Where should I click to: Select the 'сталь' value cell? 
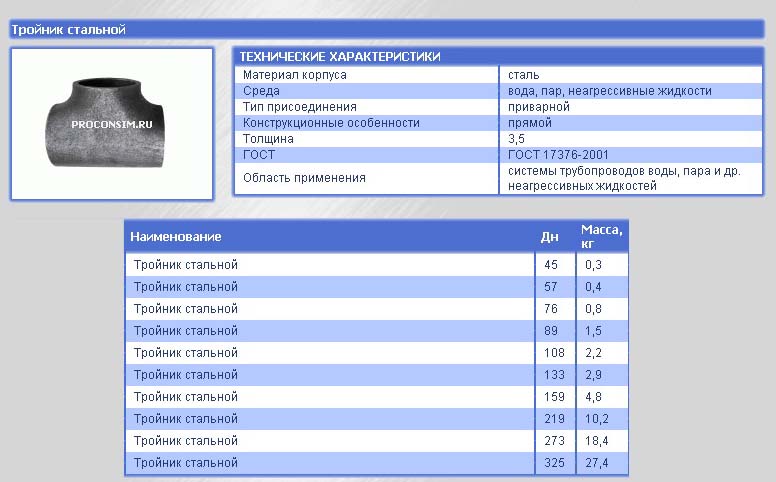click(x=524, y=75)
